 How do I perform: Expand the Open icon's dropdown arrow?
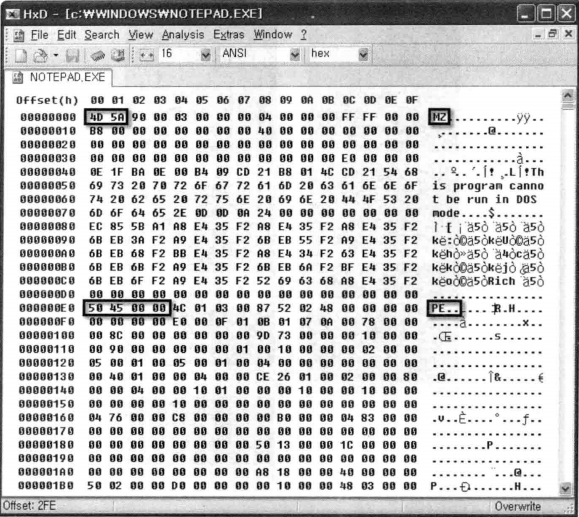[x=56, y=55]
